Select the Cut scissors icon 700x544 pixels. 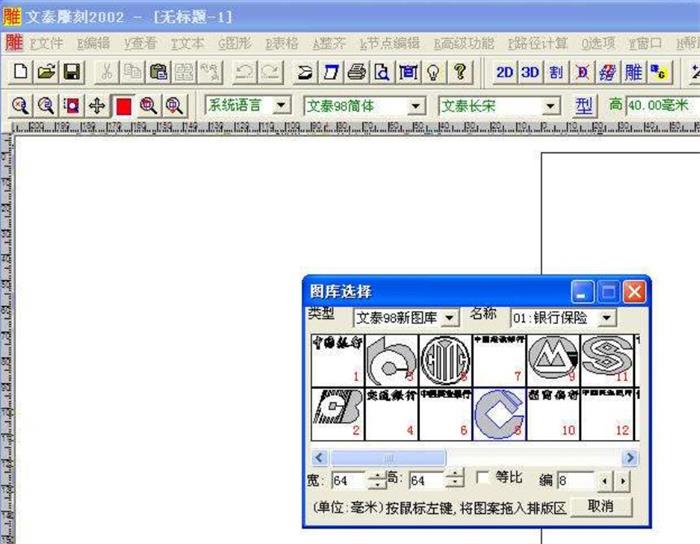point(106,72)
